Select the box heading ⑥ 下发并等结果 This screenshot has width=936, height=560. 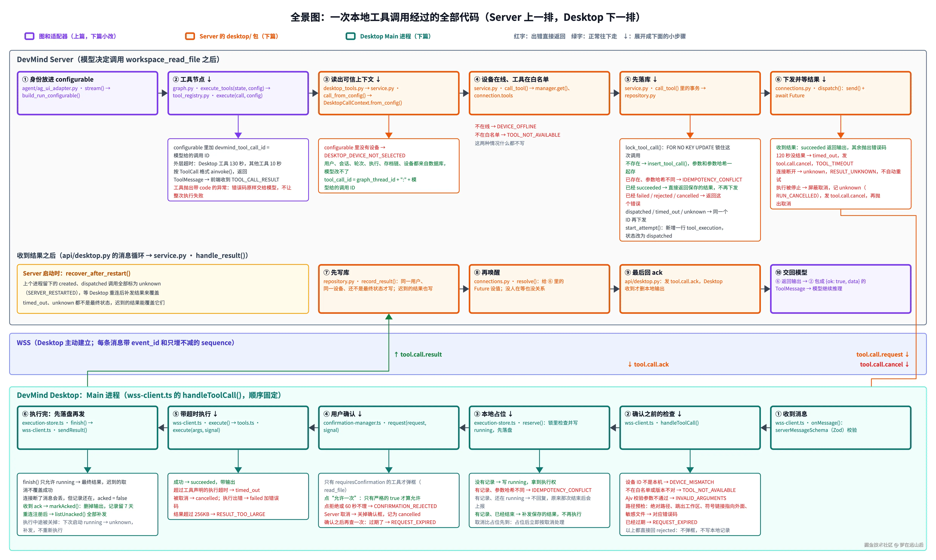801,79
